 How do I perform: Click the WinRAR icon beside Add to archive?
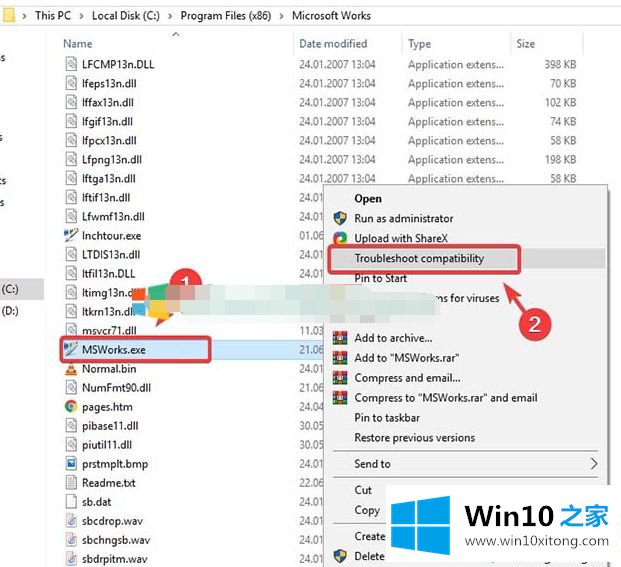[340, 338]
